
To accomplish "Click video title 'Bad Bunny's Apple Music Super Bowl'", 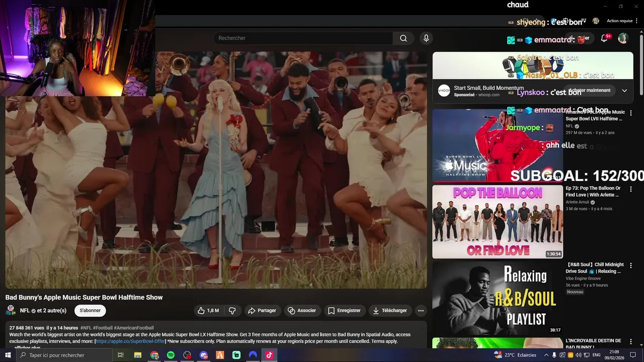I will click(84, 298).
